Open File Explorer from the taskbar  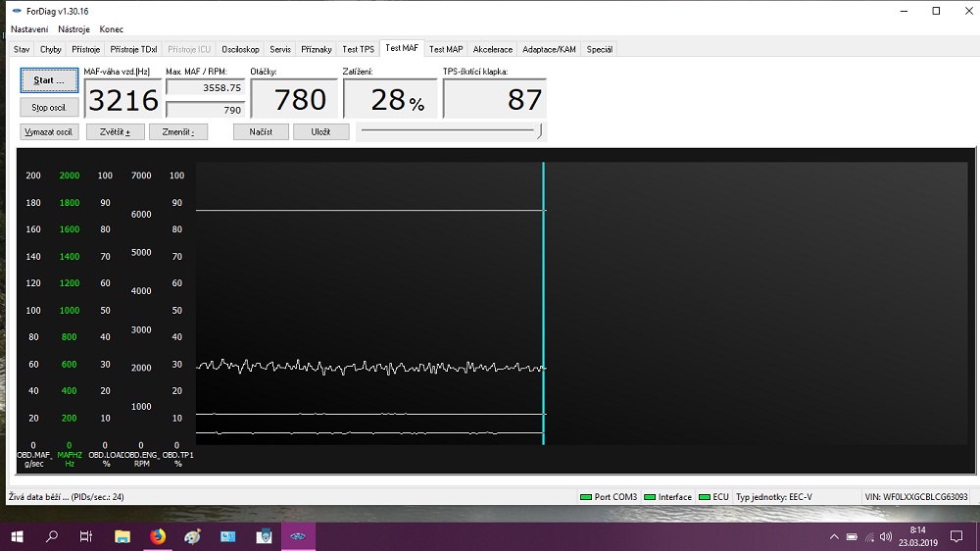(122, 536)
